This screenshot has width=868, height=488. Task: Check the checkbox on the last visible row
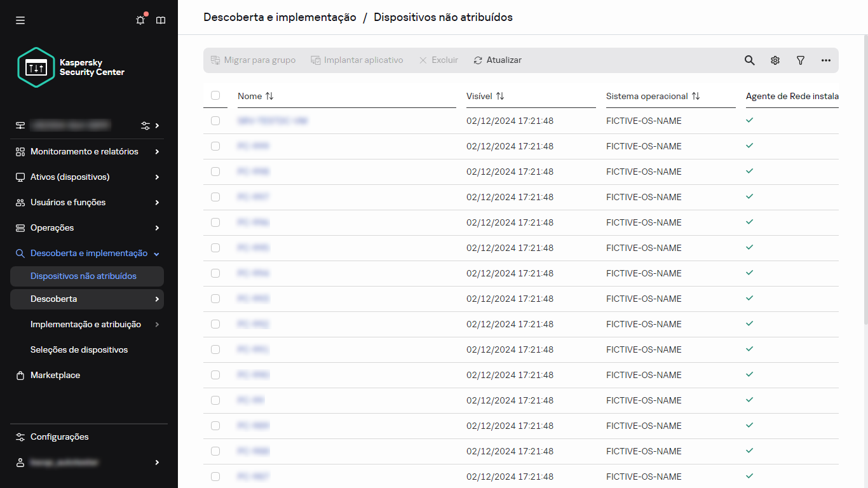click(x=215, y=477)
